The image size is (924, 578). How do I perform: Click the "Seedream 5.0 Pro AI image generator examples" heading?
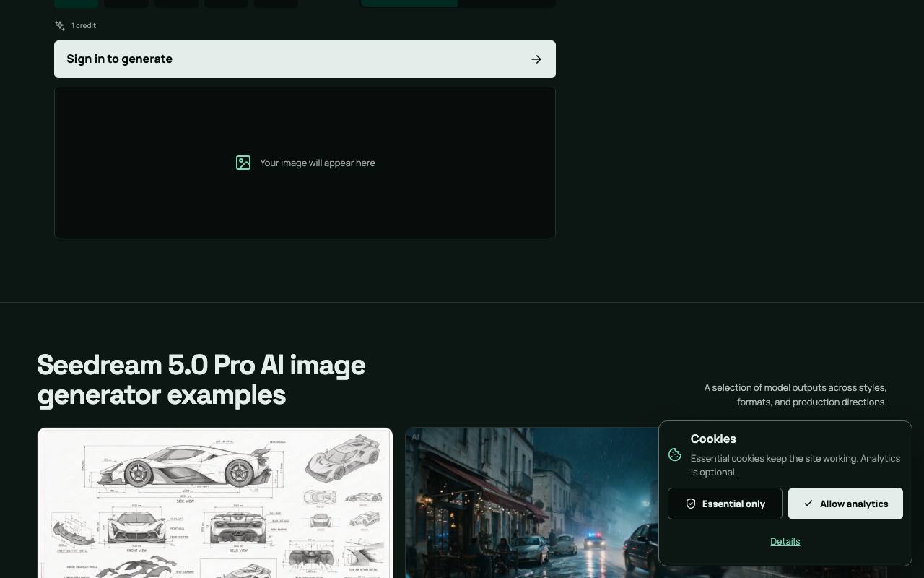[201, 380]
